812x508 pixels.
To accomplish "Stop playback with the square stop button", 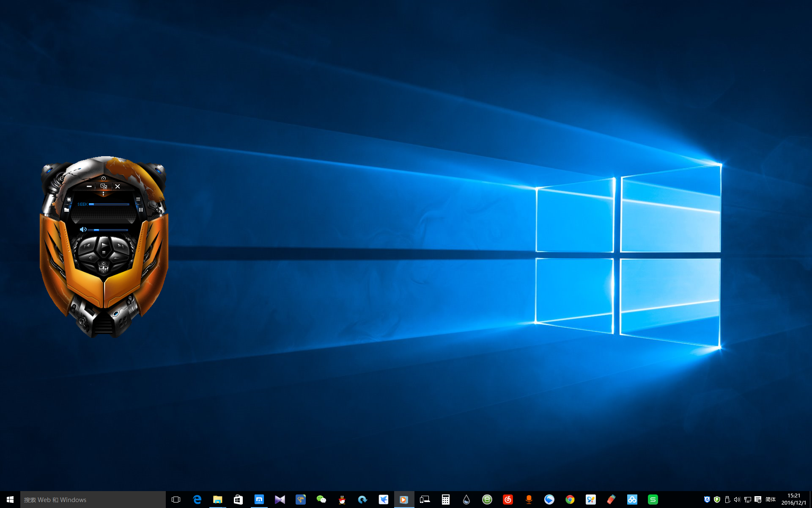I will [104, 252].
